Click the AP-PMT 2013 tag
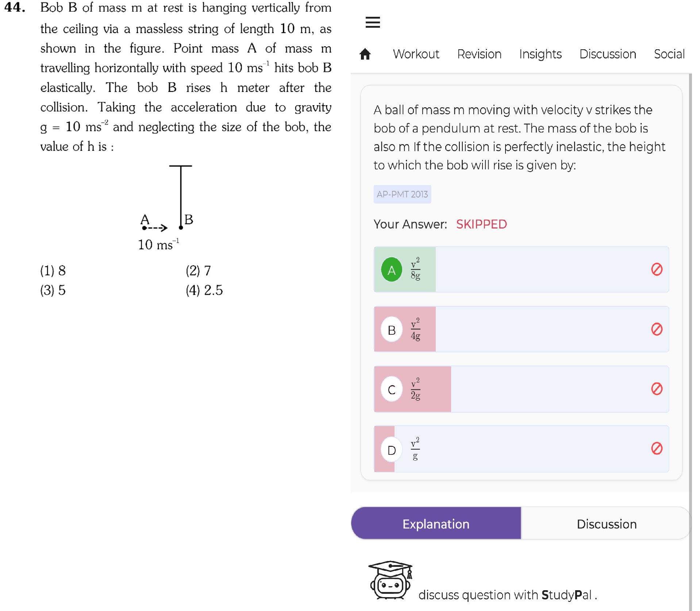This screenshot has width=700, height=611. (402, 194)
